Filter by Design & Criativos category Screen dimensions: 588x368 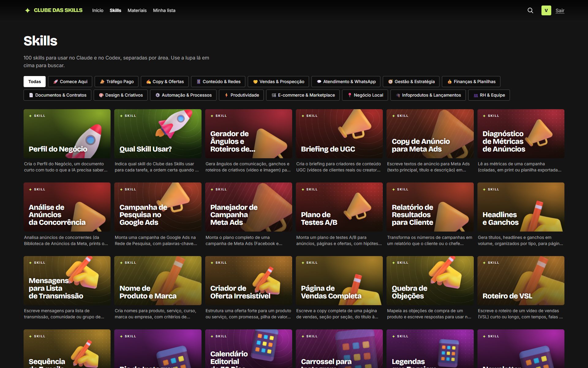121,95
